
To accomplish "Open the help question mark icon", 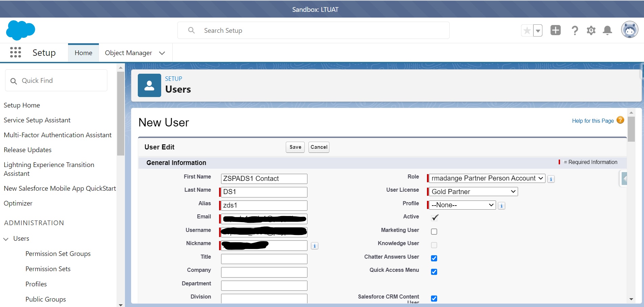I will [575, 30].
